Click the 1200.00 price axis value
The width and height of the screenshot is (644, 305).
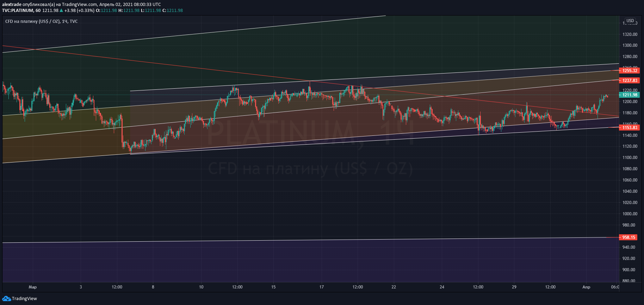coord(630,102)
